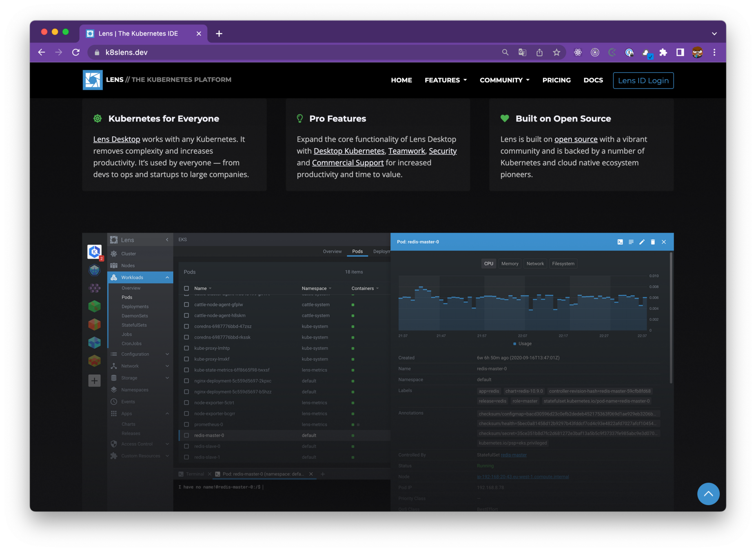Open pod shell terminal icon in pod header
Viewport: 756px width, 551px height.
[620, 242]
